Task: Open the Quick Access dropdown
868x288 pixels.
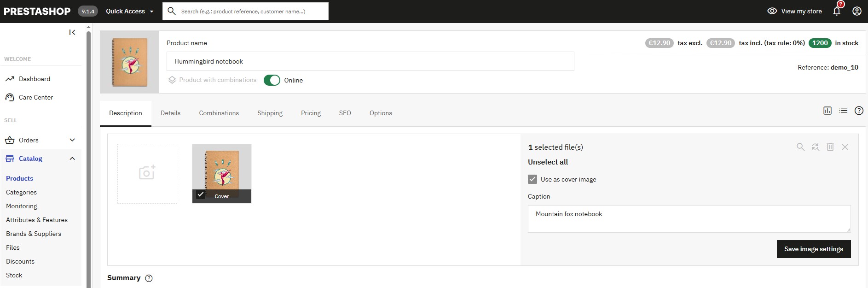Action: 130,11
